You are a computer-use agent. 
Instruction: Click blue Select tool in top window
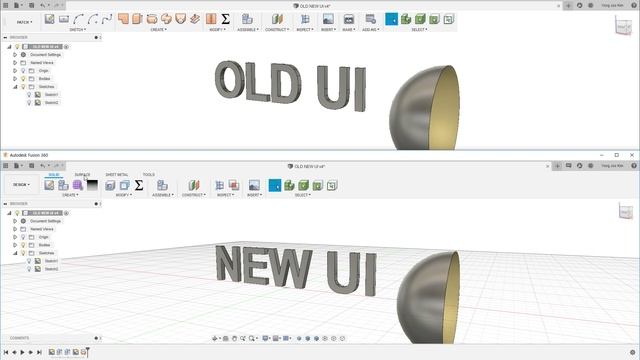[391, 19]
